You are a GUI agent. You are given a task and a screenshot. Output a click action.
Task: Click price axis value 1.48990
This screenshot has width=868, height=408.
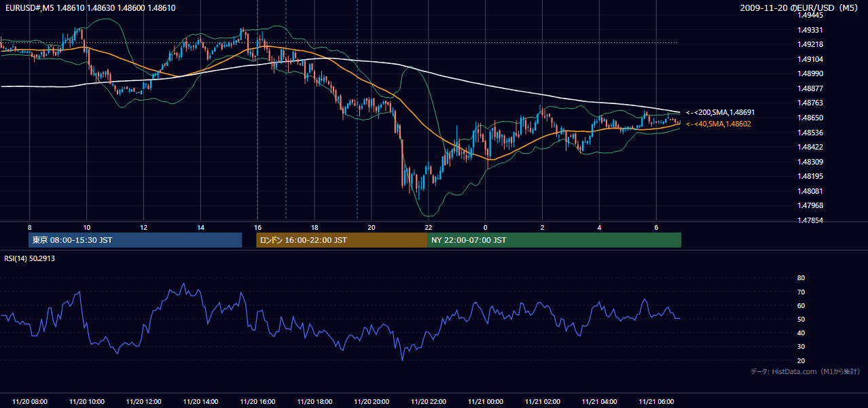[x=810, y=73]
